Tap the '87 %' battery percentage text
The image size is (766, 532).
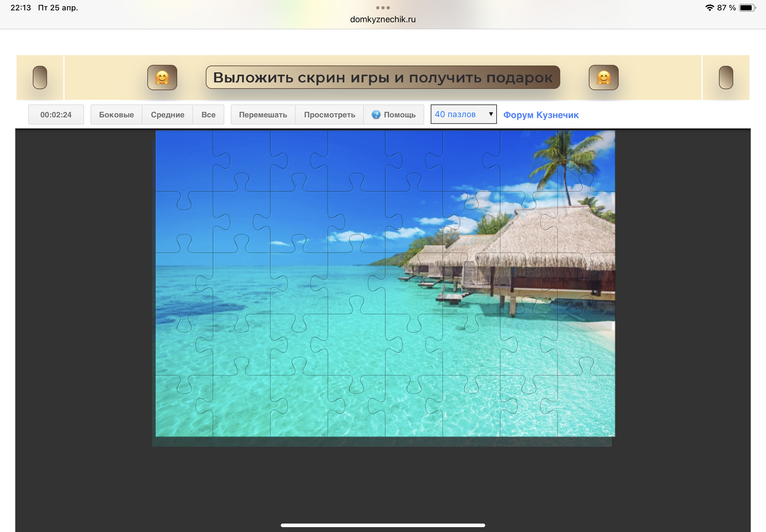coord(726,8)
